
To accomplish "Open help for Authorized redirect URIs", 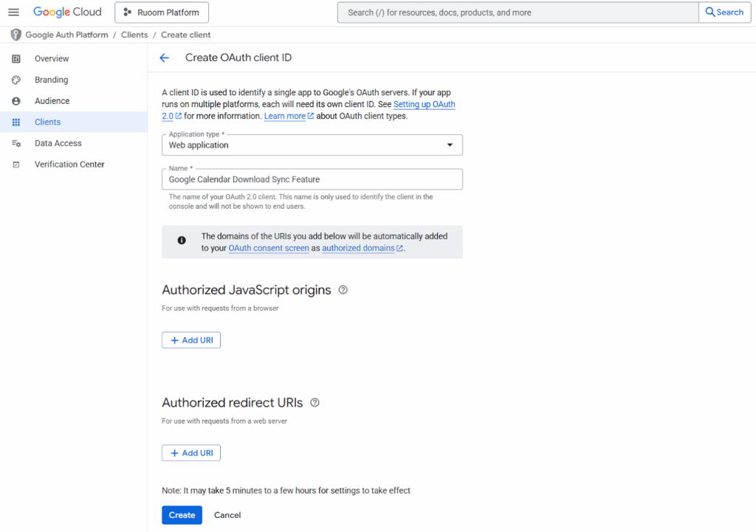I will point(315,403).
